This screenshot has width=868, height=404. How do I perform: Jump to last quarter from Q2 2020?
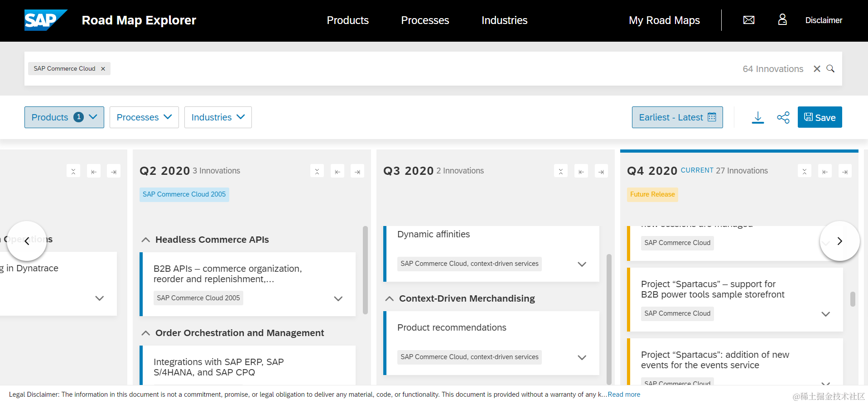tap(357, 171)
